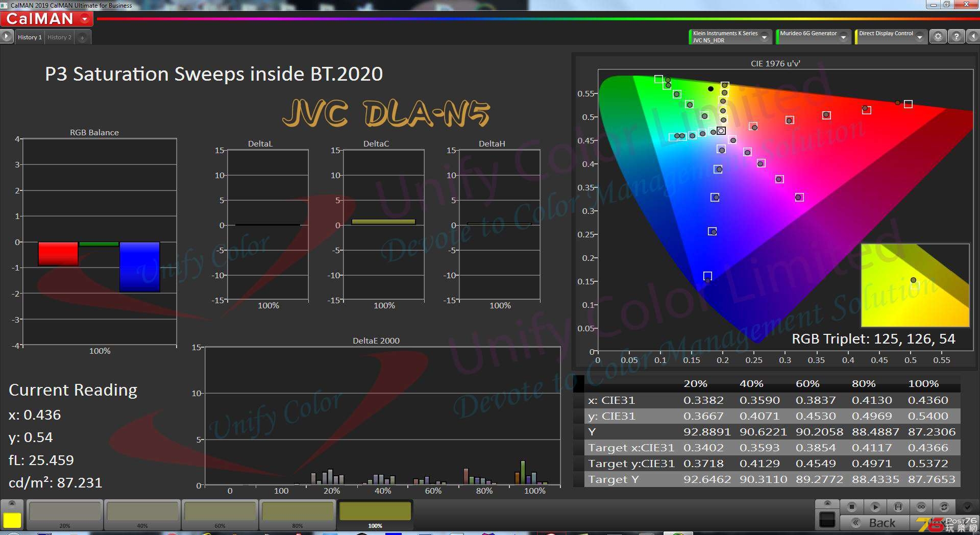Click the value 0.4360 in the table

(928, 400)
